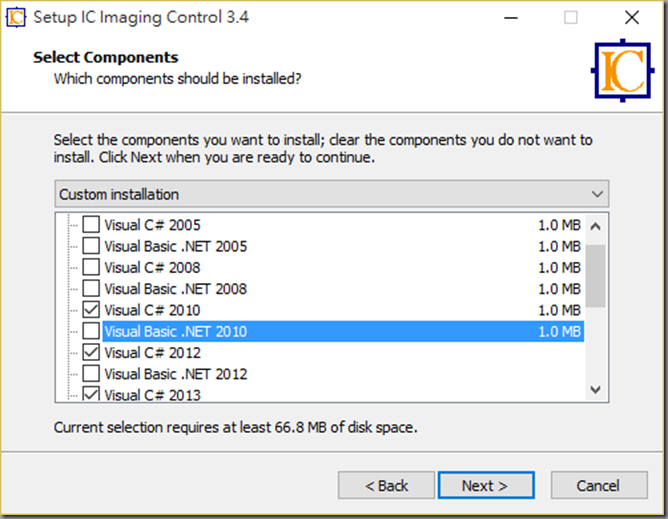This screenshot has width=668, height=519.
Task: Check Visual Basic .NET 2008 component
Action: click(x=91, y=288)
